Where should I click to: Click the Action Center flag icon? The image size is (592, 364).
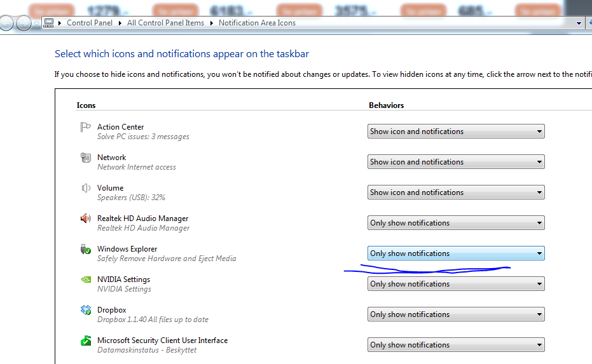click(x=85, y=127)
